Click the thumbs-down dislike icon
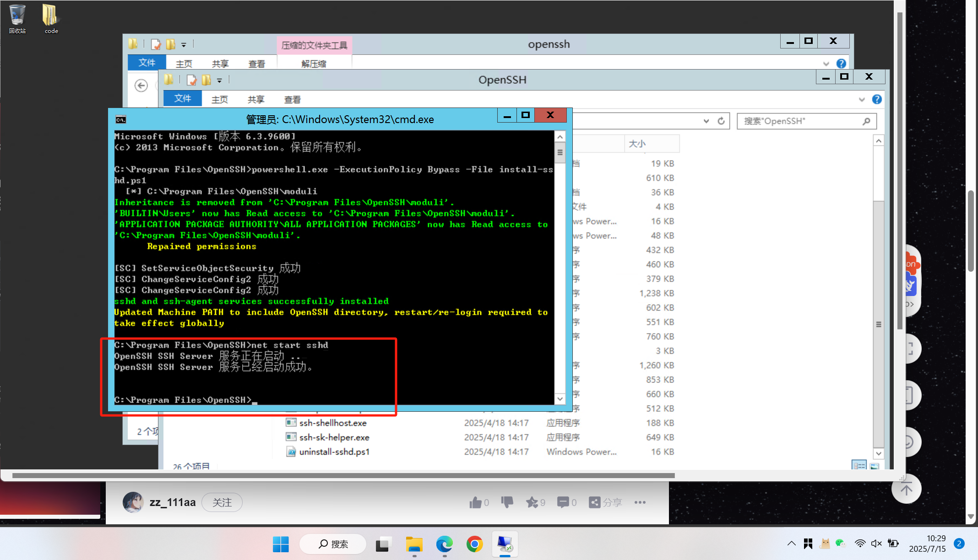The width and height of the screenshot is (978, 560). point(506,502)
